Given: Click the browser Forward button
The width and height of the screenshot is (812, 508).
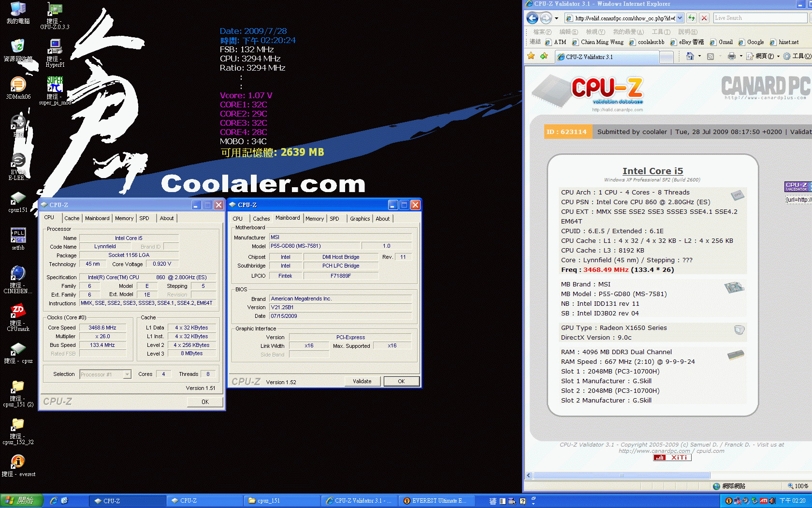Looking at the screenshot, I should (x=546, y=18).
